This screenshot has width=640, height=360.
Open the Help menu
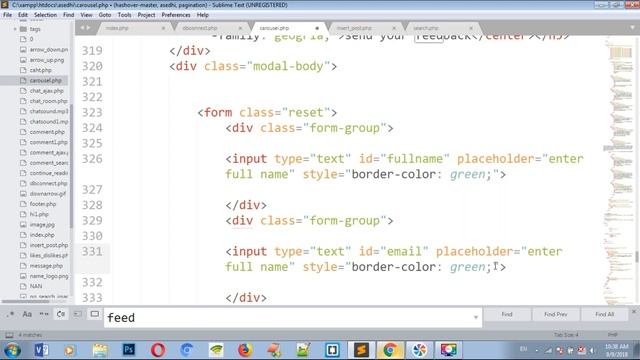point(203,15)
